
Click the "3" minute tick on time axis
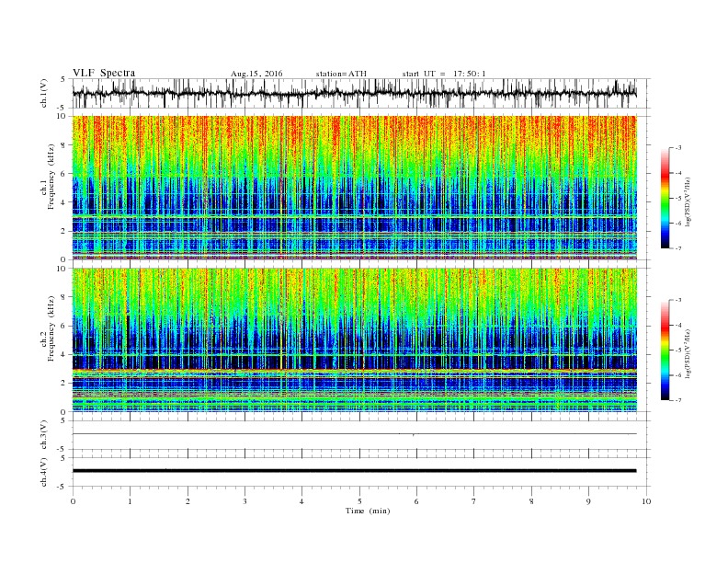(245, 501)
